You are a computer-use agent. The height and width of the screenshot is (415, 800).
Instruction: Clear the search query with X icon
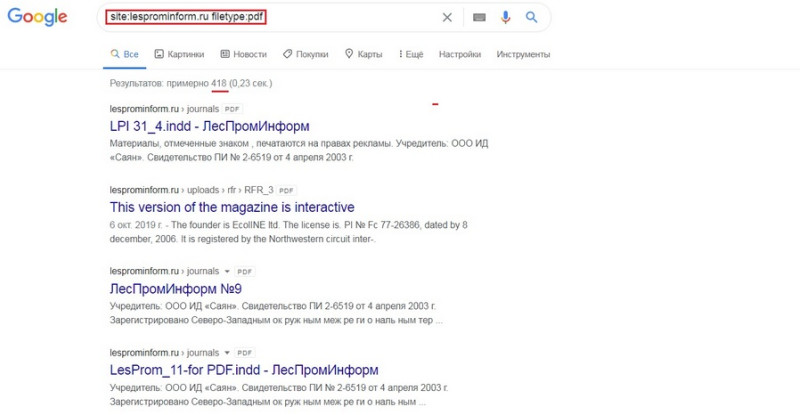tap(447, 17)
